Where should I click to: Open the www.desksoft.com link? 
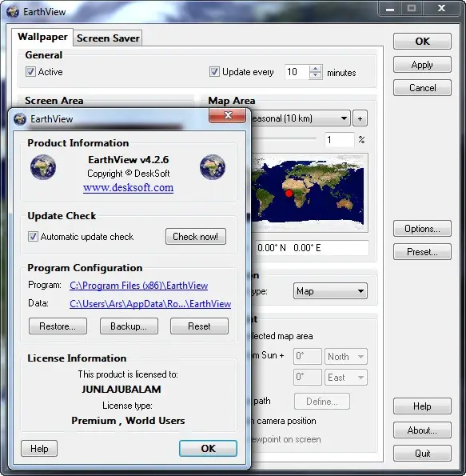[129, 188]
